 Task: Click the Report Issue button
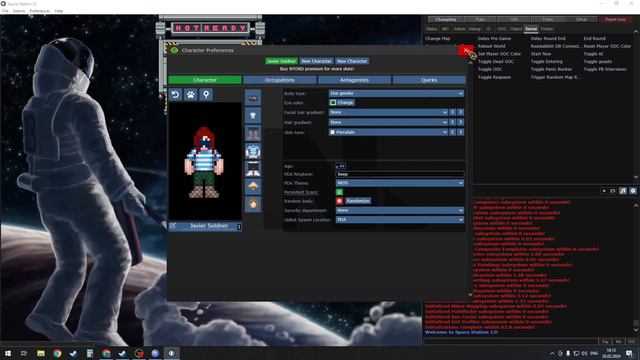(615, 19)
